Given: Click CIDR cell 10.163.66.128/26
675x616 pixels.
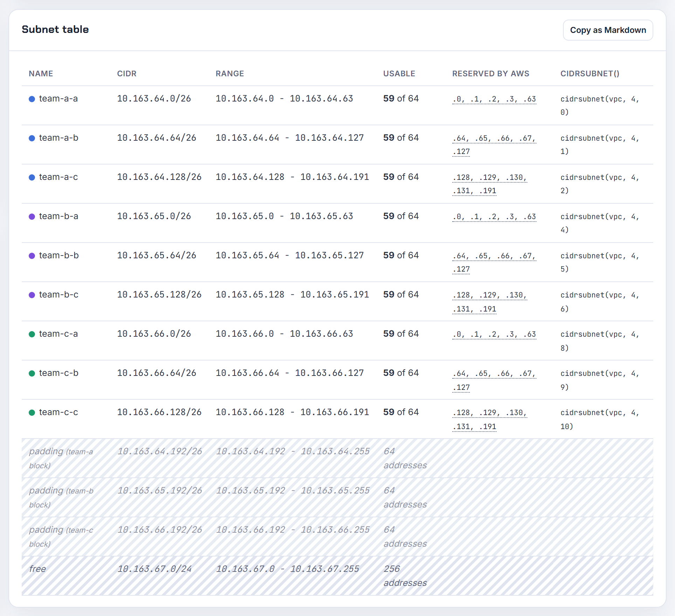Looking at the screenshot, I should (x=159, y=412).
